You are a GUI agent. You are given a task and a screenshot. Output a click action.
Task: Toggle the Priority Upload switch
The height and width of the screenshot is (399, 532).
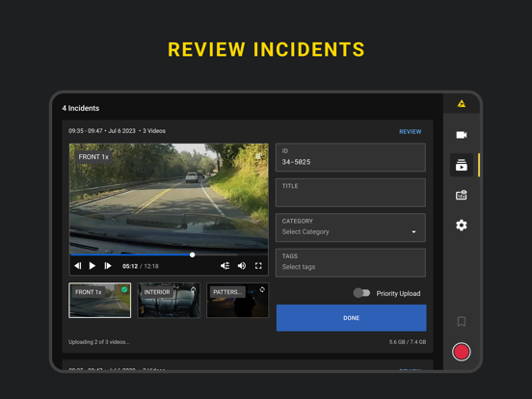point(361,293)
